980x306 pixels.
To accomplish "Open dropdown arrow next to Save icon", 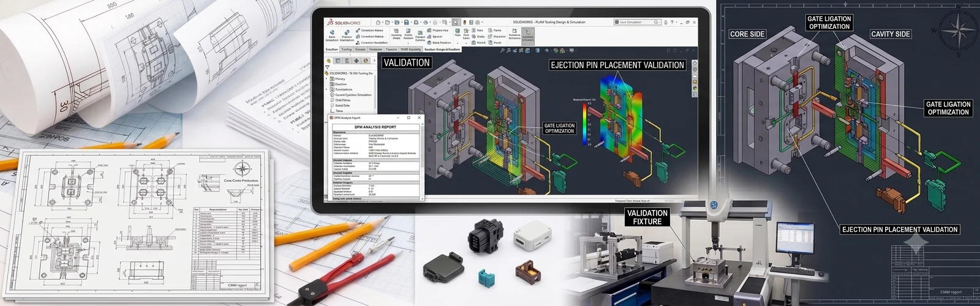I will pos(411,22).
